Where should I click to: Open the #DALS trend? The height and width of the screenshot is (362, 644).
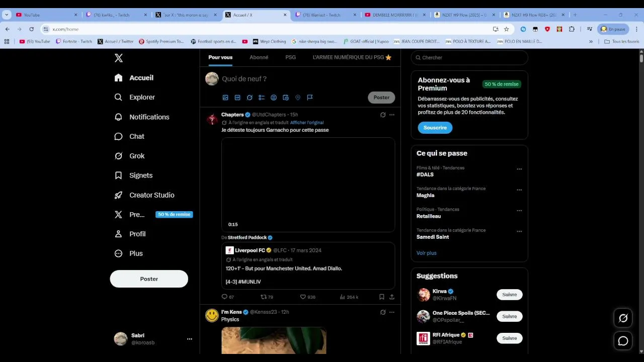425,174
